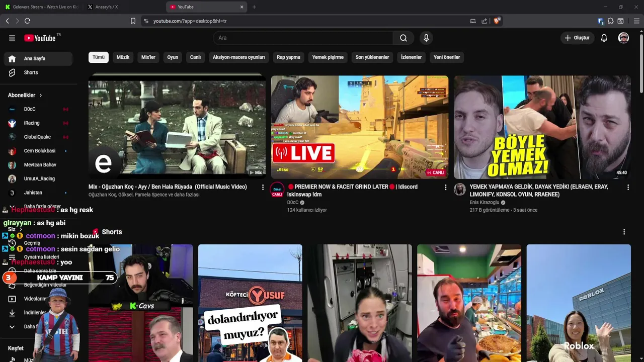Open the browser tab search icon
The height and width of the screenshot is (362, 644).
pos(621,21)
